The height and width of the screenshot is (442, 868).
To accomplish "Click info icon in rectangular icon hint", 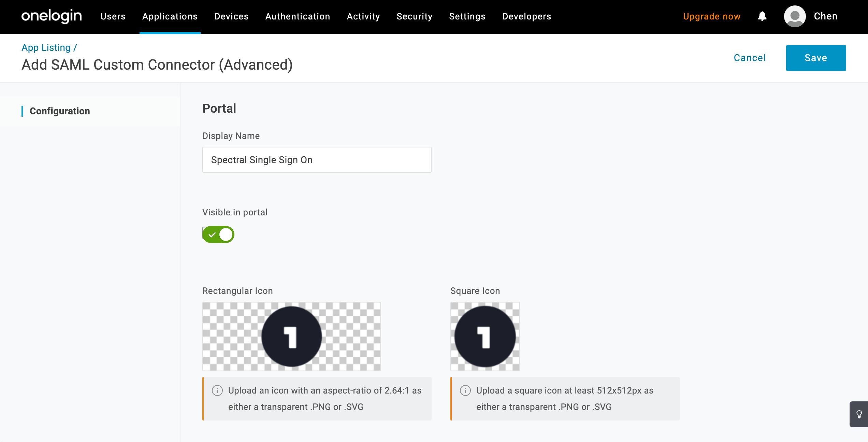I will pos(217,390).
